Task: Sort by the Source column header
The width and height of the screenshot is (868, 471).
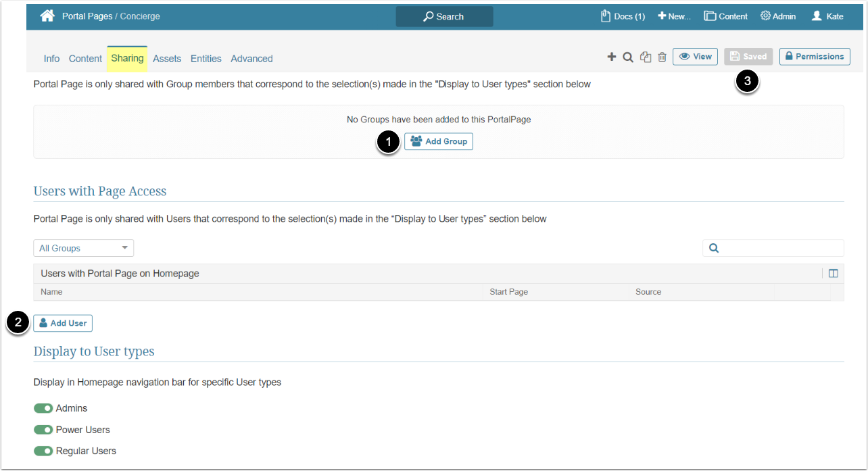Action: click(x=648, y=292)
